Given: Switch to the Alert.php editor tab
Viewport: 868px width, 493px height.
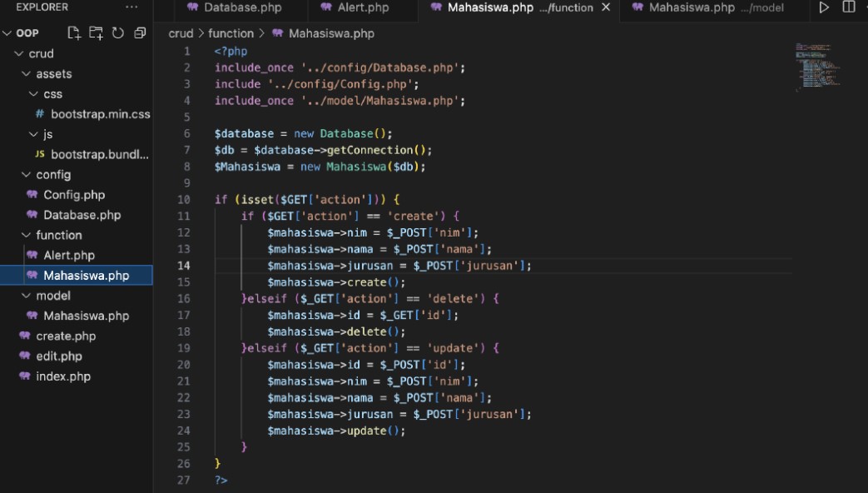Looking at the screenshot, I should coord(363,7).
